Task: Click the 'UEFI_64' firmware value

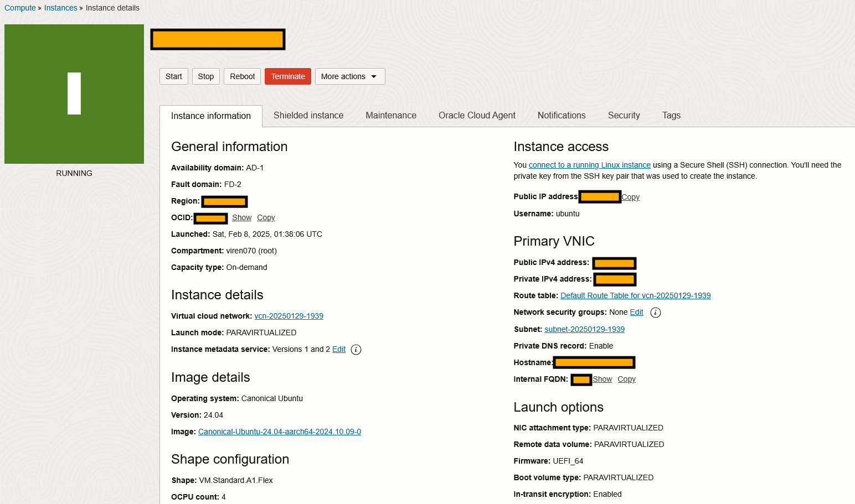Action: click(568, 461)
